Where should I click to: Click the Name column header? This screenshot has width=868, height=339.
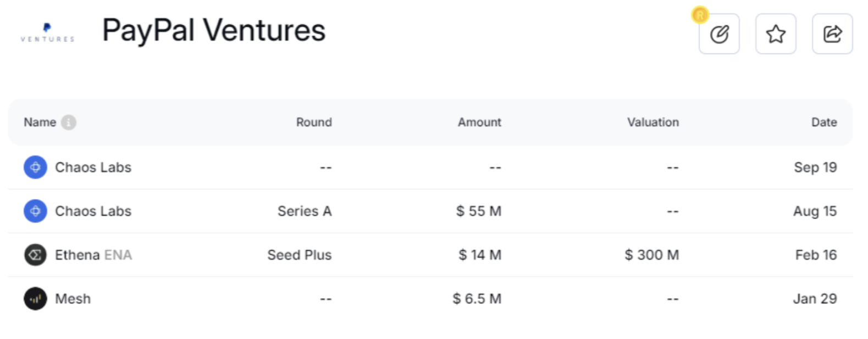40,122
